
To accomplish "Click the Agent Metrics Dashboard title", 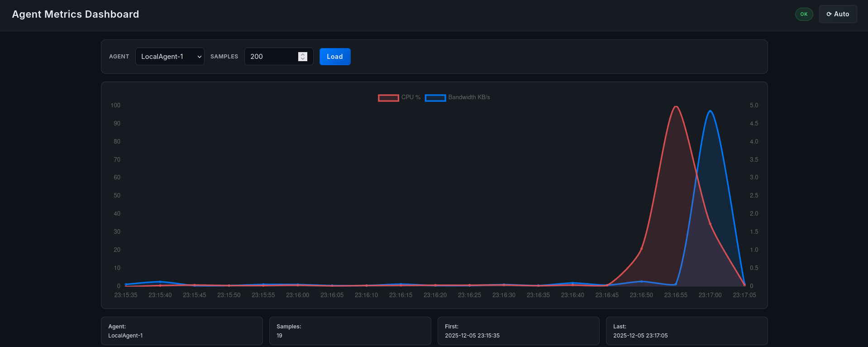I will point(76,14).
